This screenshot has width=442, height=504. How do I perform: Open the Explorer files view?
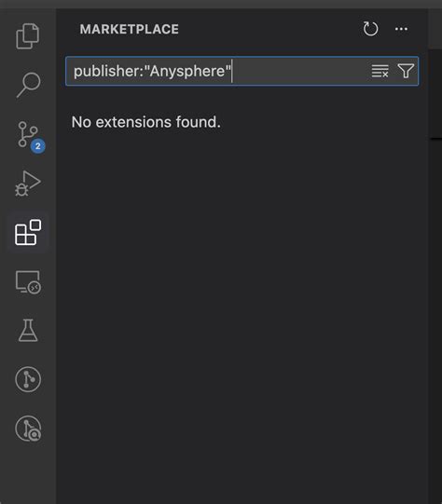pos(28,36)
